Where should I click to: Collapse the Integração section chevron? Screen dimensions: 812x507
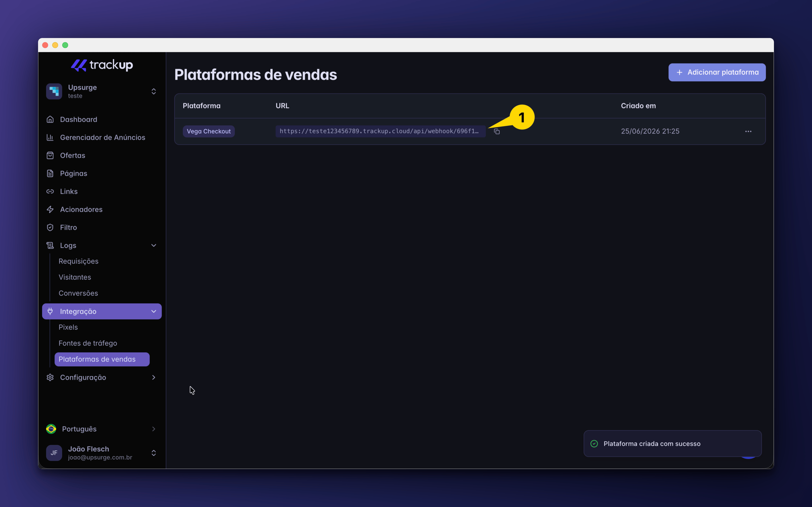pyautogui.click(x=154, y=311)
